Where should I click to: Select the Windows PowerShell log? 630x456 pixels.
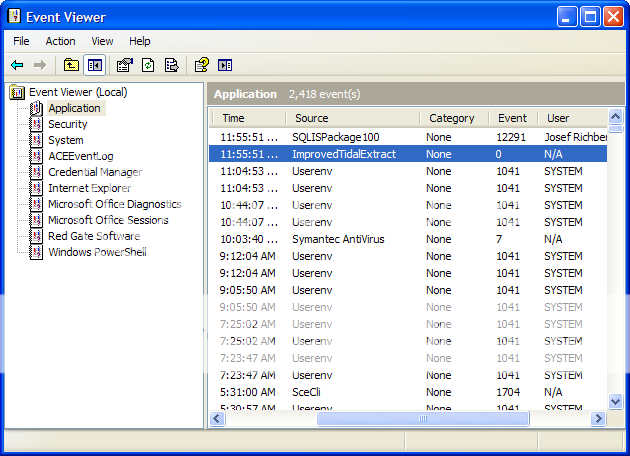[97, 252]
